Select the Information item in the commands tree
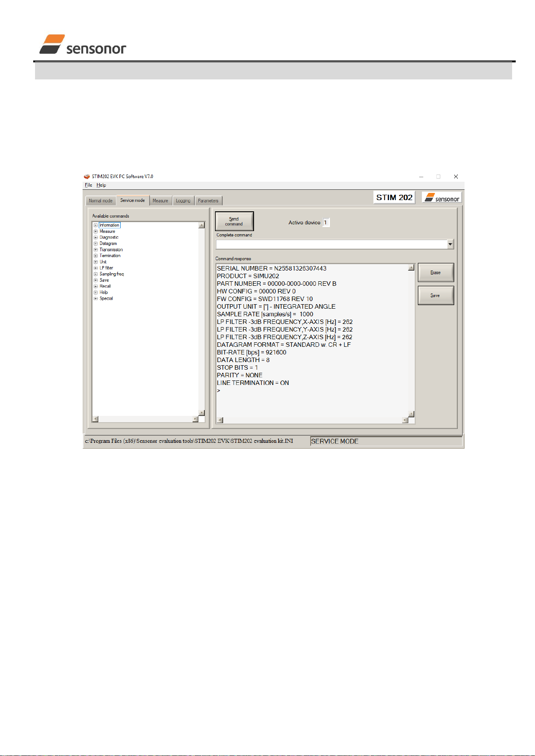 coord(110,225)
